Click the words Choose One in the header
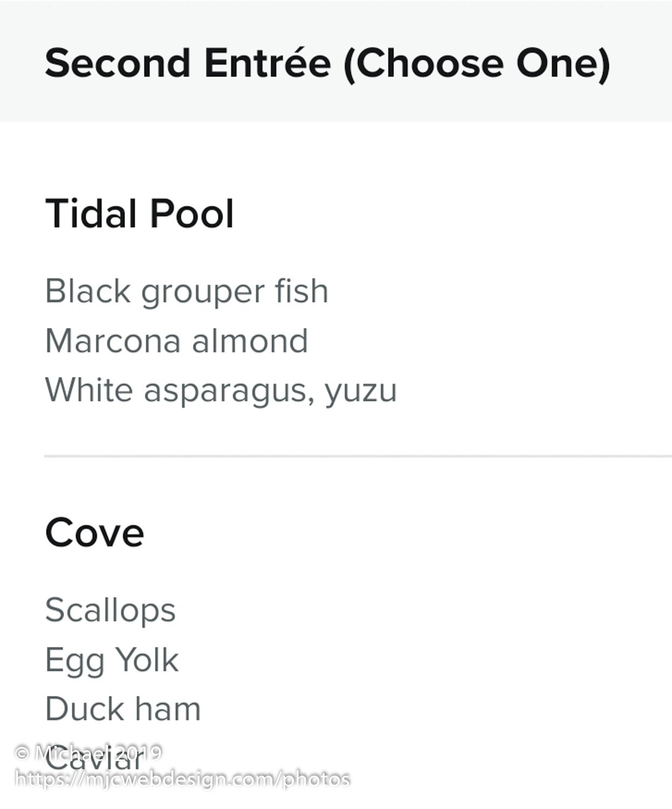This screenshot has height=809, width=672. click(477, 63)
